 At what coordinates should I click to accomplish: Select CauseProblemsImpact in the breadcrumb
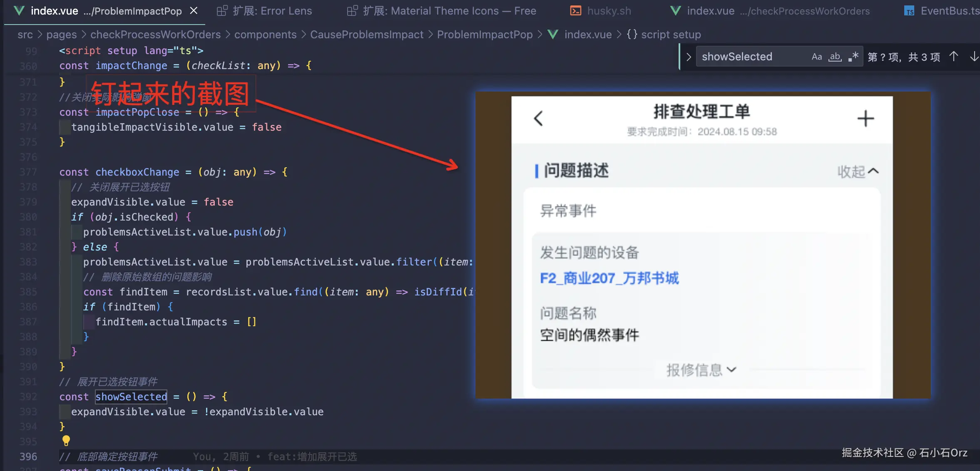366,35
